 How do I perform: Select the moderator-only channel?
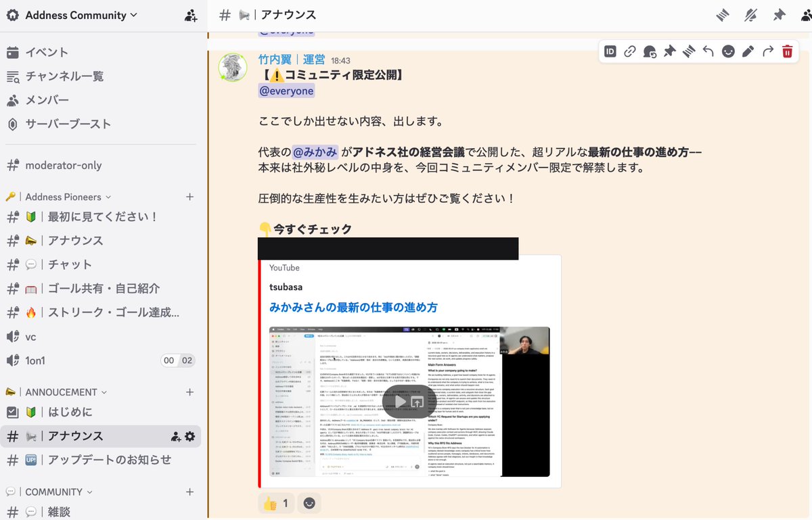point(101,165)
